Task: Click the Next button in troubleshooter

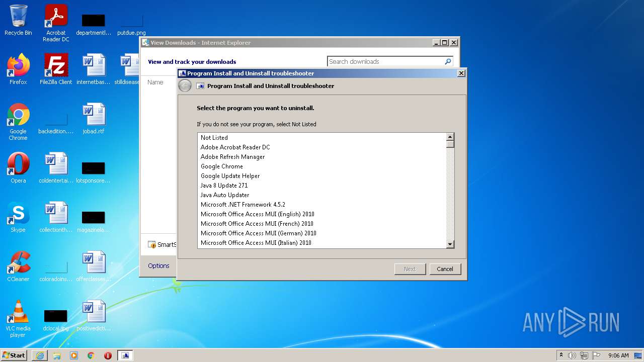Action: (x=410, y=269)
